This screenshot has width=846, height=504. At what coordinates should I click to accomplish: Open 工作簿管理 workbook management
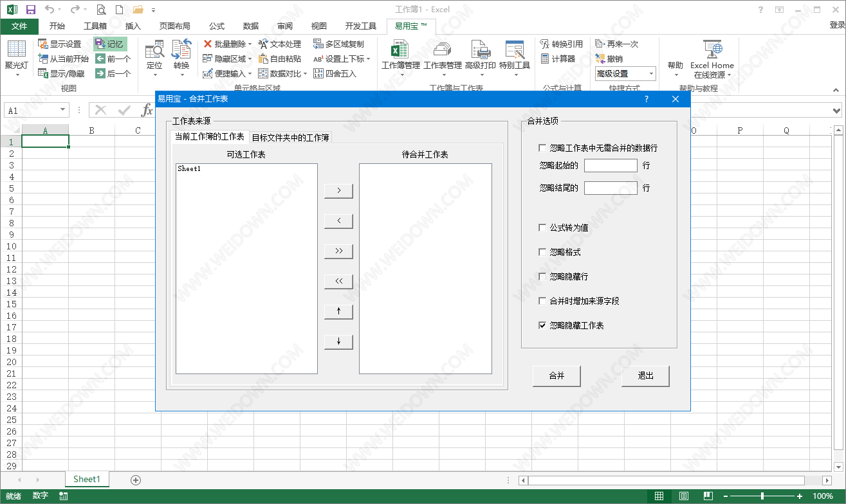click(x=400, y=58)
